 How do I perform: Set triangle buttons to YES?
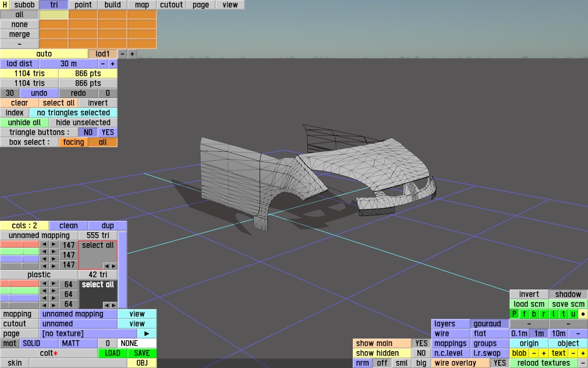[108, 132]
